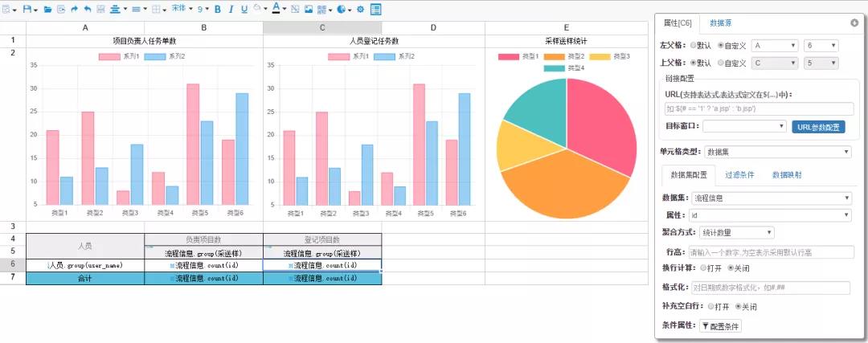
Task: Click the open folder icon
Action: (x=47, y=9)
